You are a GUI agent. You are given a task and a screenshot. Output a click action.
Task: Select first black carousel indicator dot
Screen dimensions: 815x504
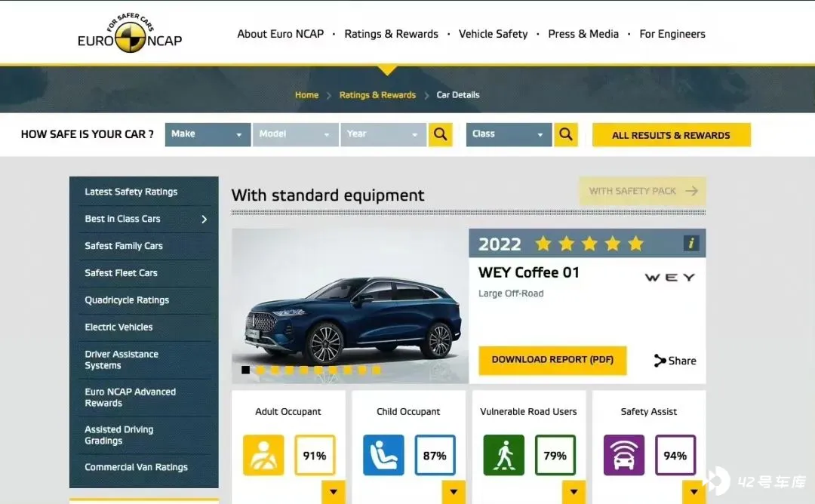coord(245,370)
